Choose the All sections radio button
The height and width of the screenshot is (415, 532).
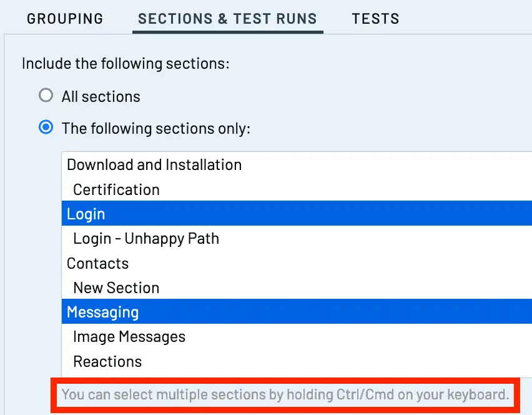(x=46, y=96)
